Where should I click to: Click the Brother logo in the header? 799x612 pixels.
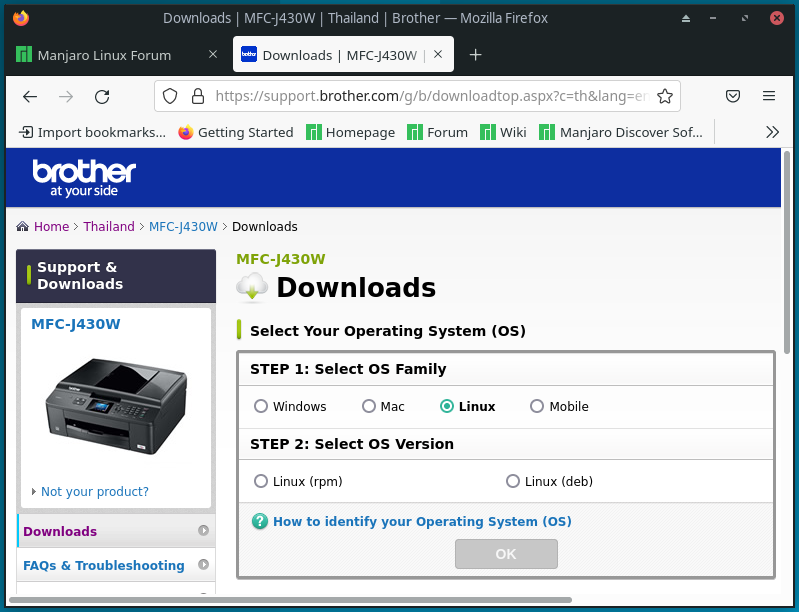(84, 177)
